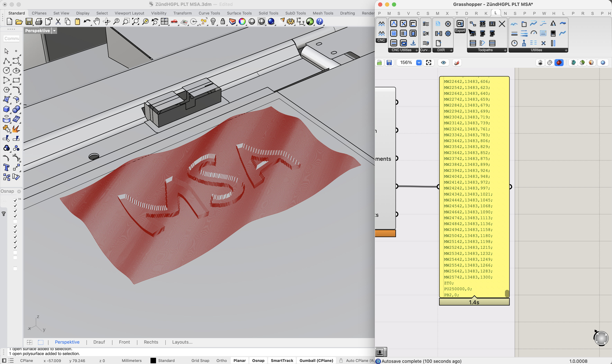Switch to the Curve Tools tab
This screenshot has height=364, width=612.
(209, 13)
